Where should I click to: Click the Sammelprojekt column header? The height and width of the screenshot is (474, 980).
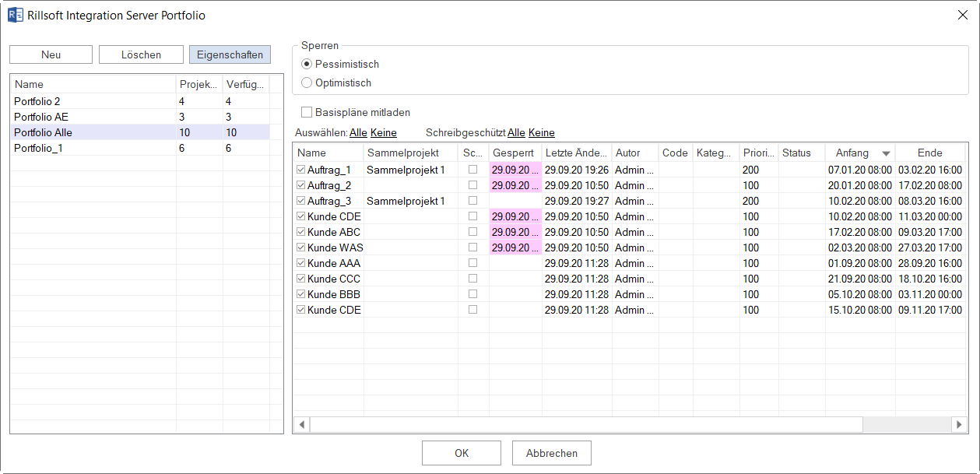pos(411,153)
